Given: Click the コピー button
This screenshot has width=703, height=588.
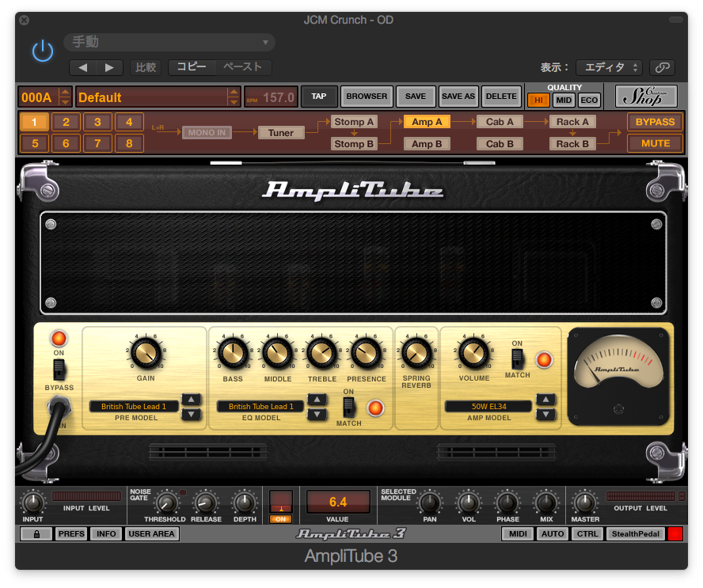Looking at the screenshot, I should pos(192,67).
